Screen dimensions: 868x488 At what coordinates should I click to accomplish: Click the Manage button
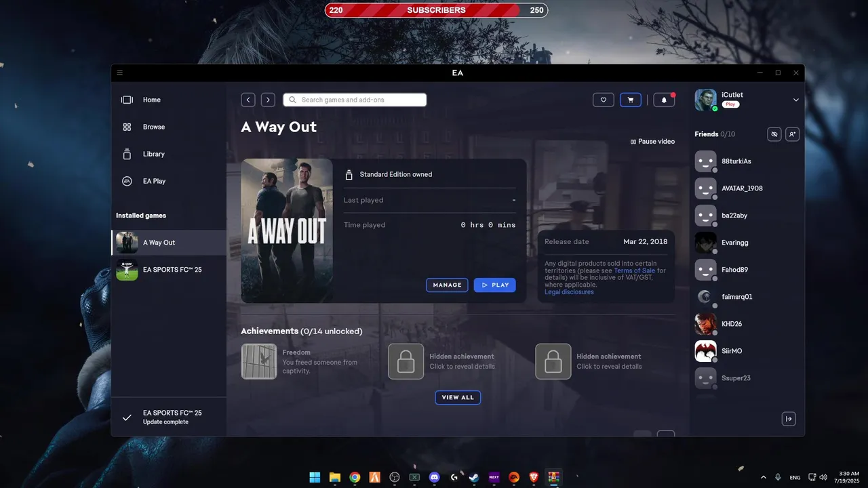point(448,285)
